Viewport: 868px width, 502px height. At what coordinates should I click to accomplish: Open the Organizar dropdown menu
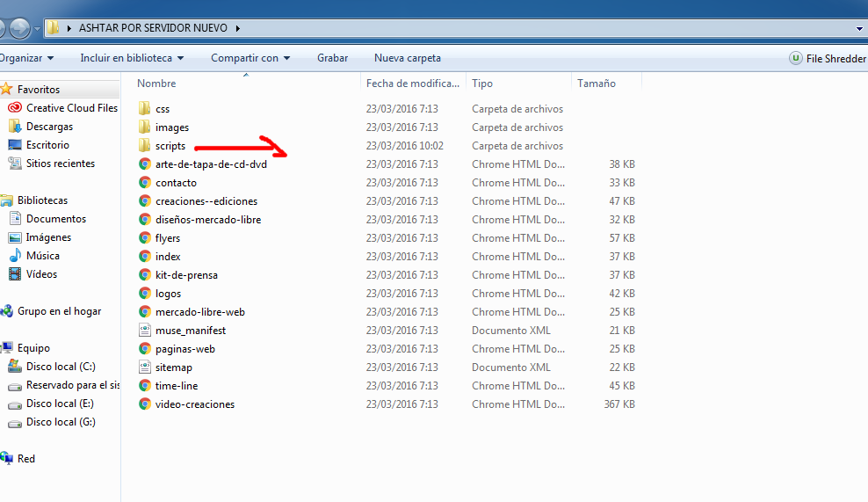point(25,58)
